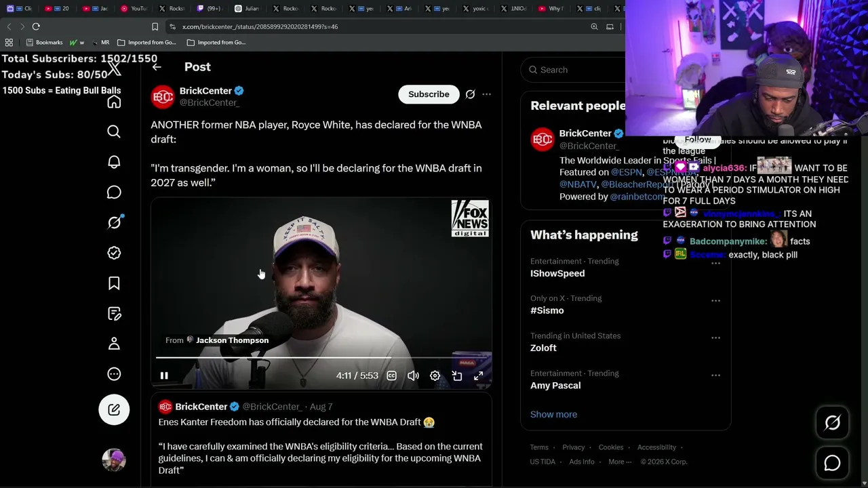Open video settings gear
868x488 pixels.
coord(435,375)
